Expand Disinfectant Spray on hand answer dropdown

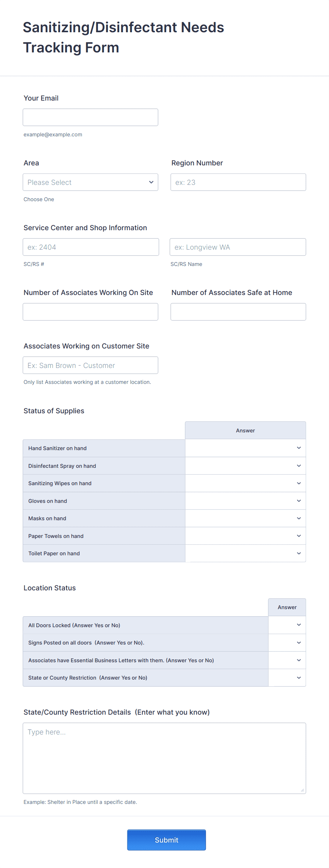tap(246, 466)
